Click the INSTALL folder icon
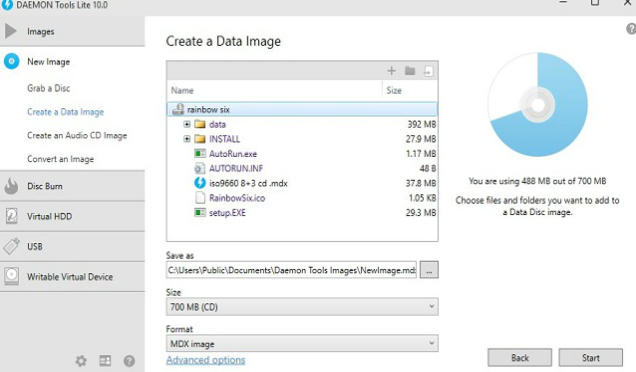The width and height of the screenshot is (636, 372). pyautogui.click(x=200, y=139)
